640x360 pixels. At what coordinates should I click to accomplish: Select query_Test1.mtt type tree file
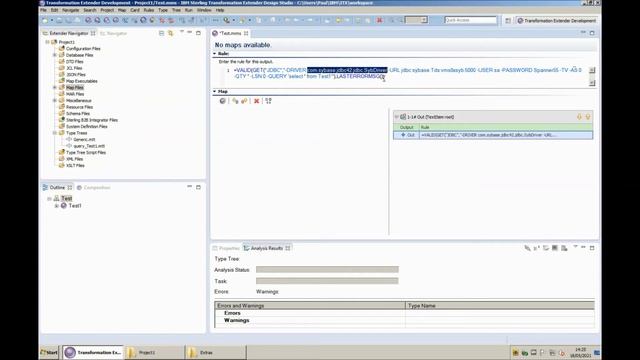point(89,146)
